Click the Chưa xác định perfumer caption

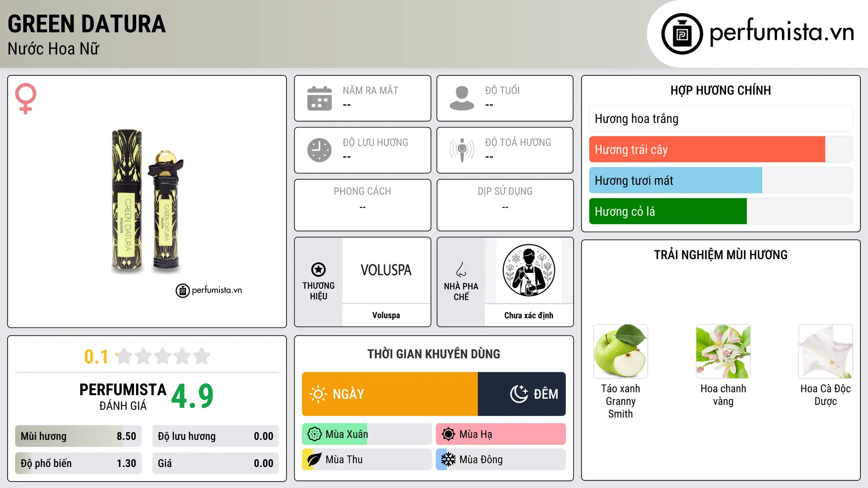coord(529,315)
